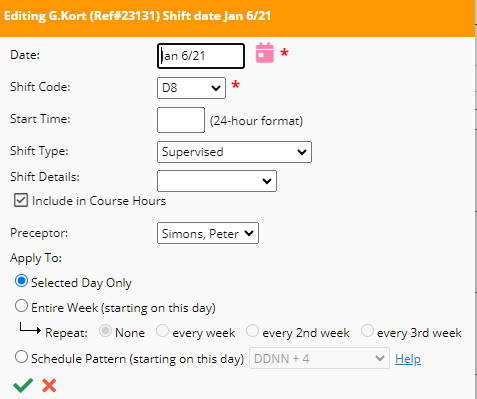Cancel editing with the red X icon
The width and height of the screenshot is (477, 399).
pyautogui.click(x=49, y=385)
